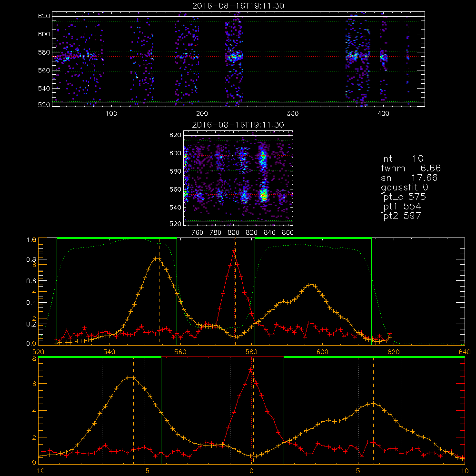This screenshot has height=476, width=476.
Task: Click white y-axis label 0.8 of third plot
Action: [x=31, y=259]
